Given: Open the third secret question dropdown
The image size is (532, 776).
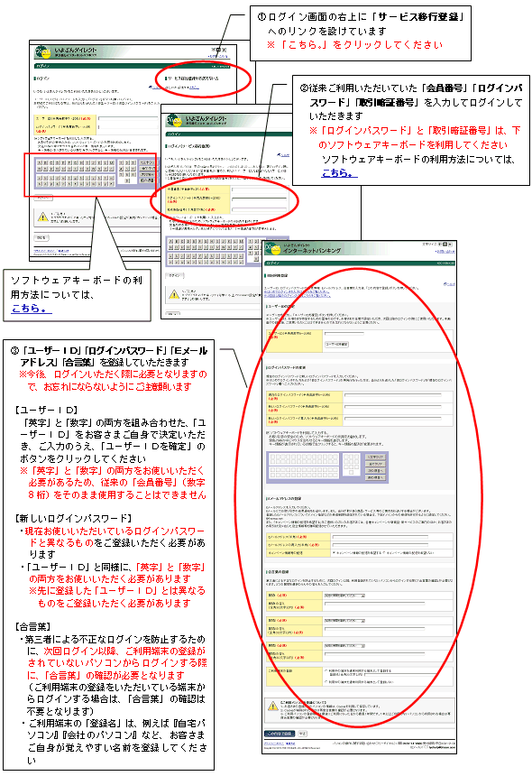Looking at the screenshot, I should tap(344, 646).
